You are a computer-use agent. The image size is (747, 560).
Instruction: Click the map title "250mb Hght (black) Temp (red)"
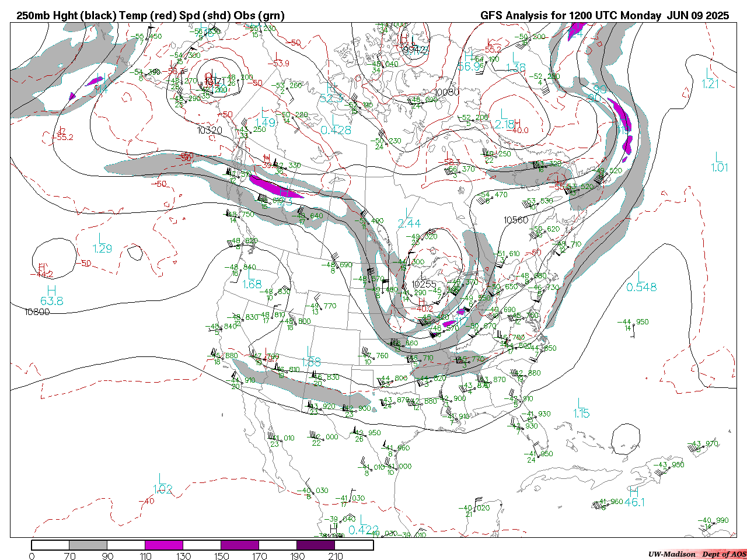[97, 16]
